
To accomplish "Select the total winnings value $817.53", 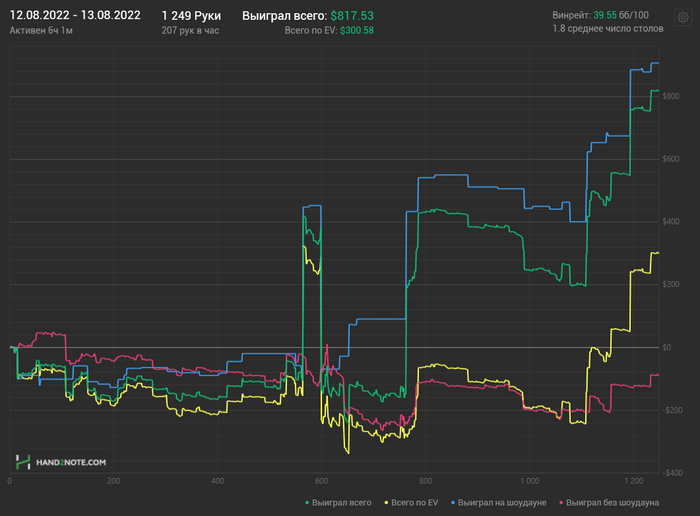I will coord(352,16).
